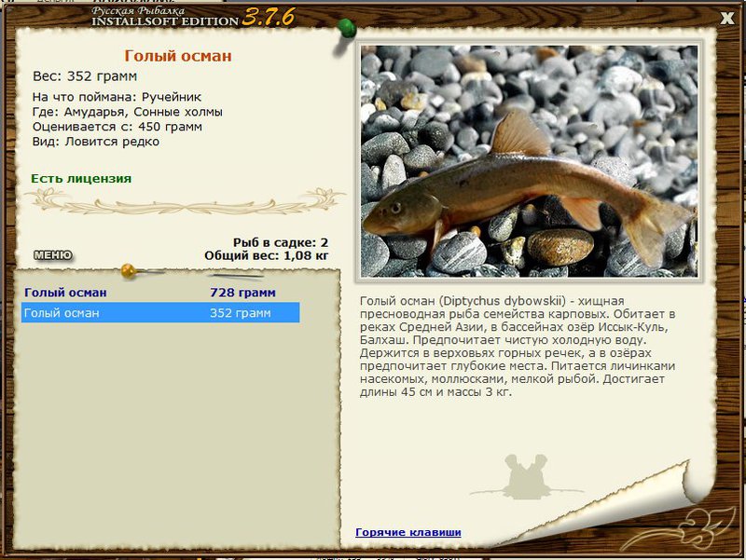Click the Вид: Ловится редко line

pos(96,142)
